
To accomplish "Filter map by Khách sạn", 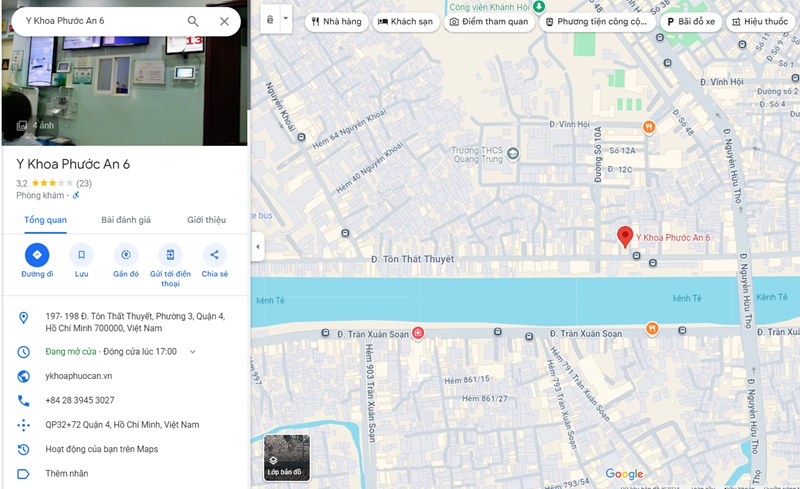I will [406, 21].
